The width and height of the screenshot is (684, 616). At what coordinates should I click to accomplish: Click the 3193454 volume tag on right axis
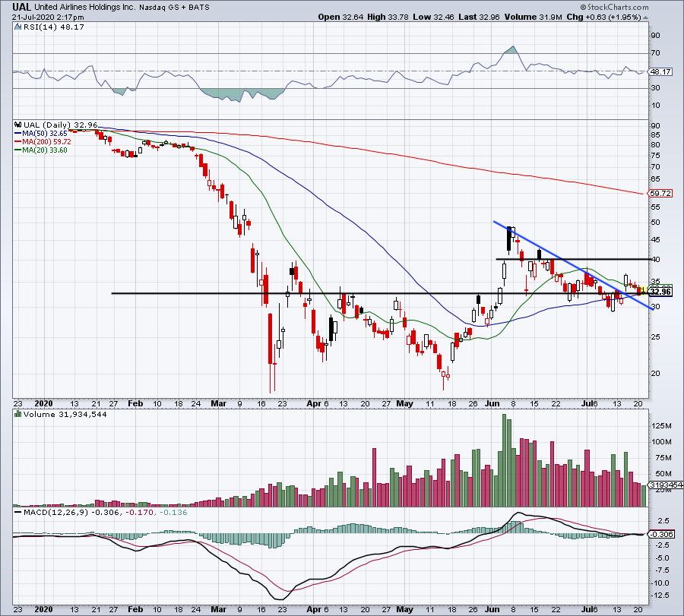click(x=666, y=485)
